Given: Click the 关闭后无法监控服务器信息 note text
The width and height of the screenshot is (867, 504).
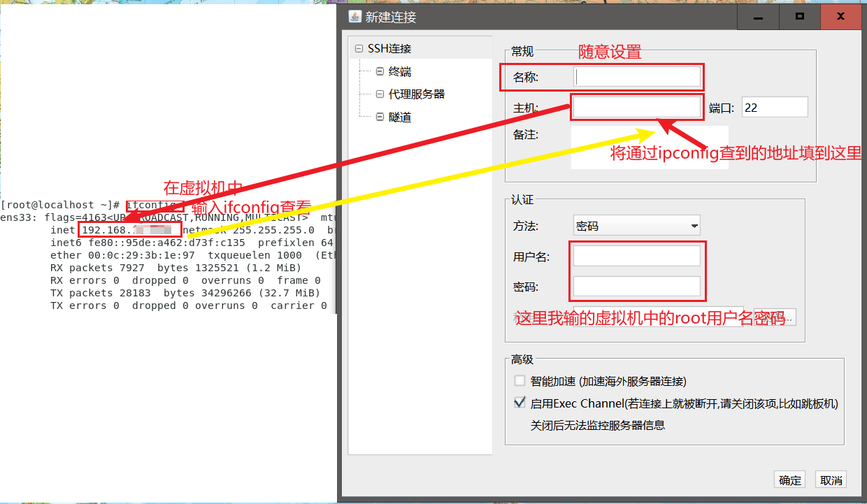Looking at the screenshot, I should [x=597, y=424].
